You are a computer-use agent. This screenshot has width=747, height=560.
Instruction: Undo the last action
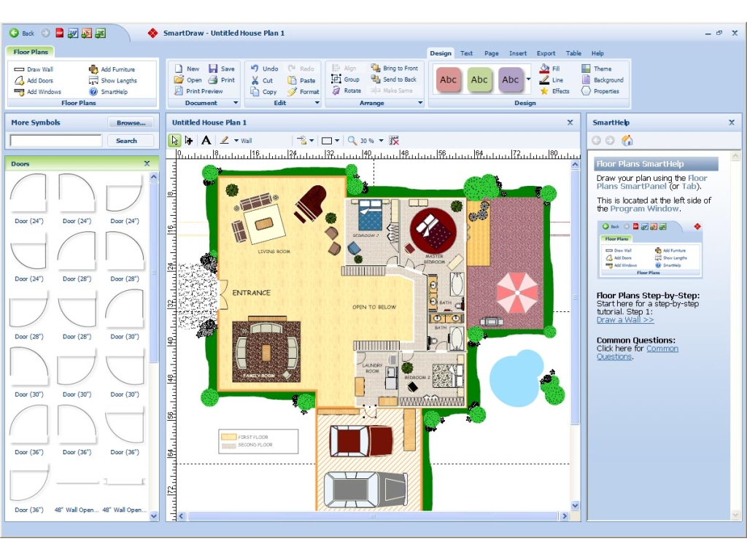pos(264,69)
